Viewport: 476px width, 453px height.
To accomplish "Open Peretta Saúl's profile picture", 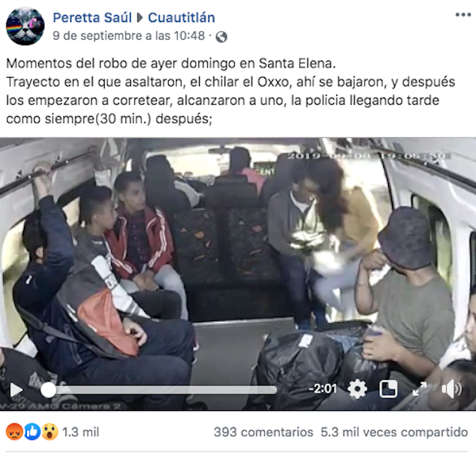I will 25,26.
